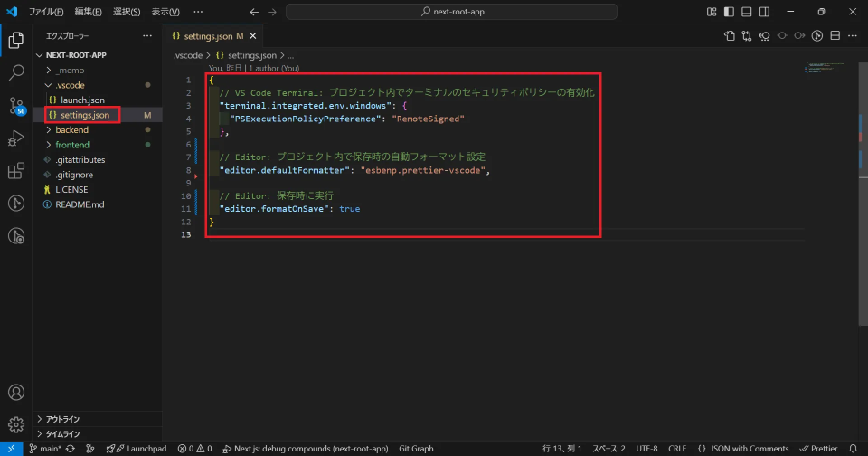
Task: Open the Explorer view in activity bar
Action: point(16,40)
